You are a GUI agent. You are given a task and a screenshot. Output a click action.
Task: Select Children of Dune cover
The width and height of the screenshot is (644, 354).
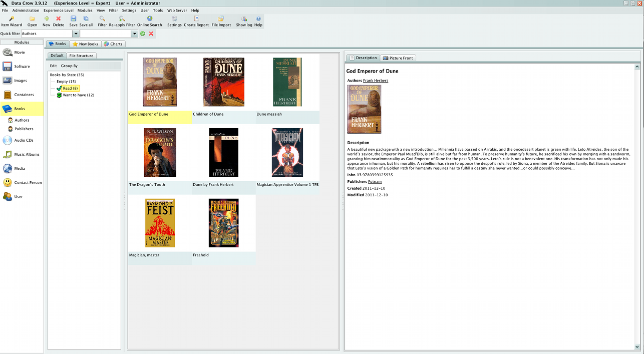coord(224,82)
